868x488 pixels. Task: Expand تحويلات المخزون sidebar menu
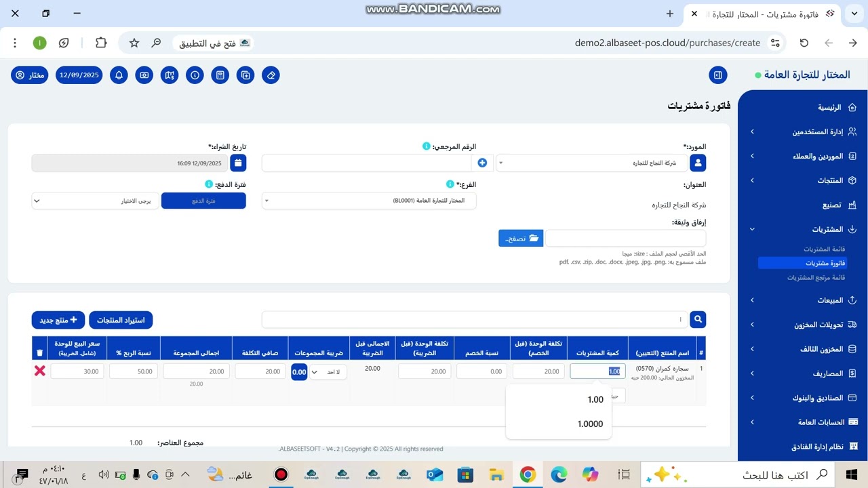[804, 325]
